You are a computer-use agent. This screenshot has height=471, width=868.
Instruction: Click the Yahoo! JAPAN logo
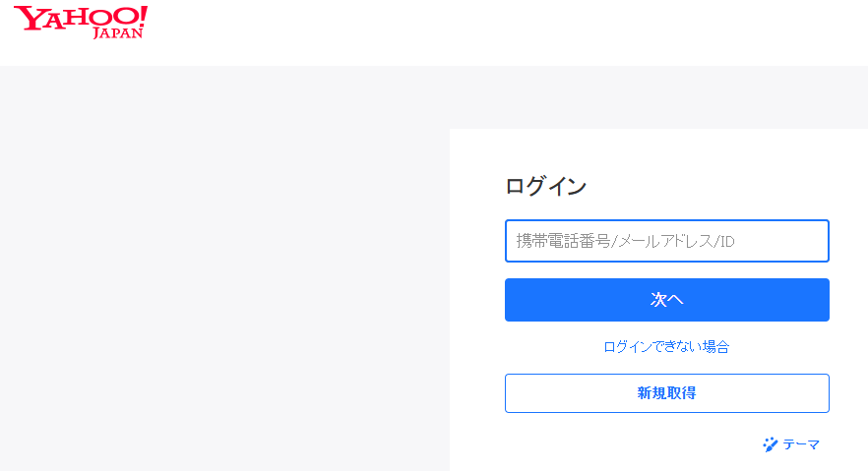point(81,23)
